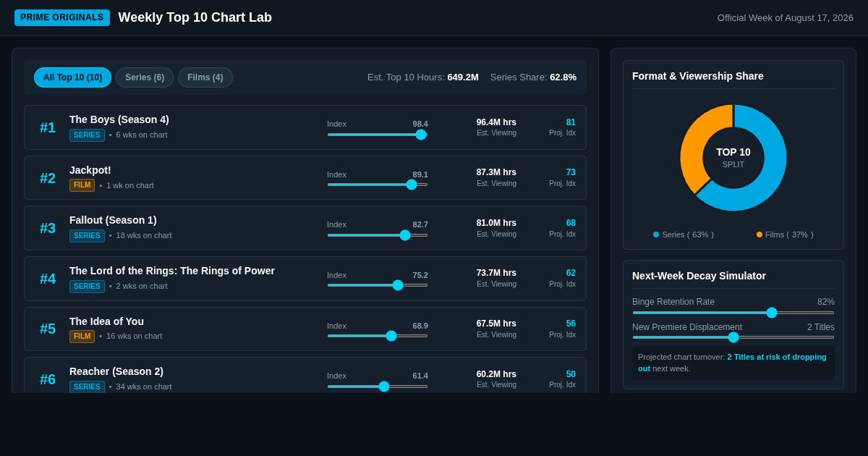Click the Series legend blue dot

[x=656, y=235]
